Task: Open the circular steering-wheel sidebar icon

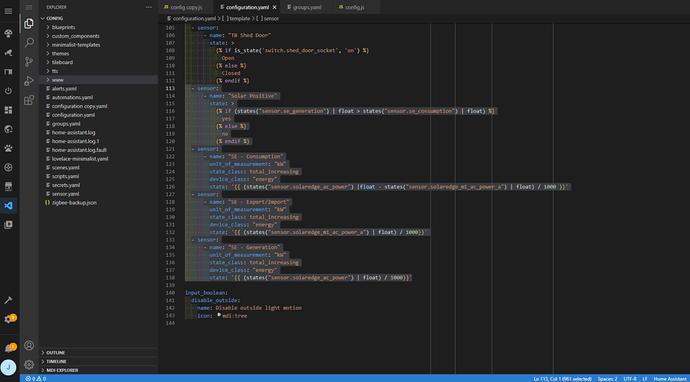Action: [8, 167]
